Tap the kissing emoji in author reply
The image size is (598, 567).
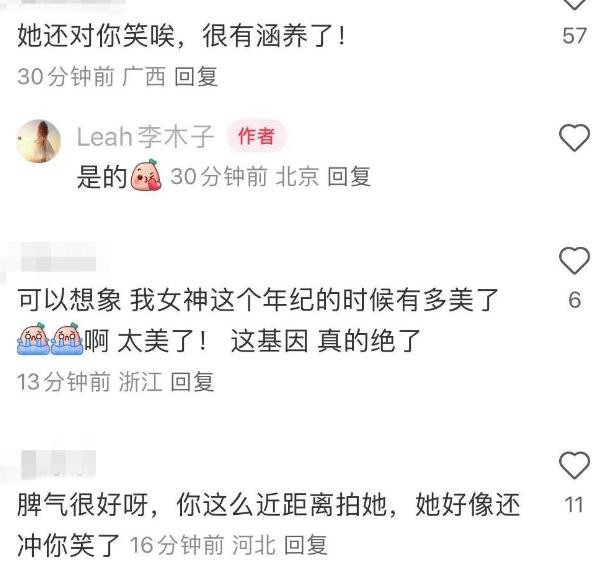tap(146, 175)
